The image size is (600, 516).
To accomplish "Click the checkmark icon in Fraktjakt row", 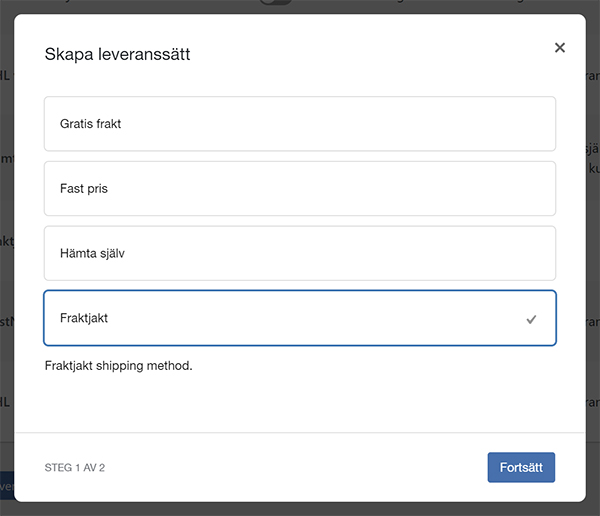I will pos(532,319).
